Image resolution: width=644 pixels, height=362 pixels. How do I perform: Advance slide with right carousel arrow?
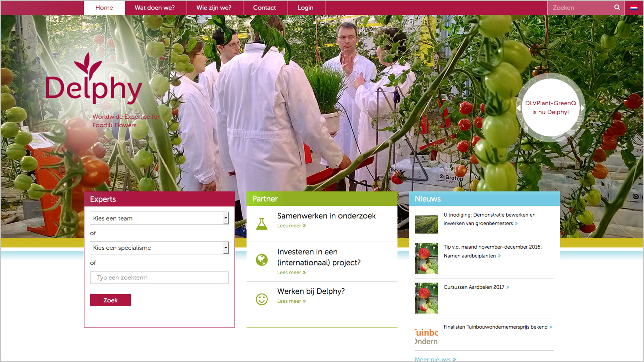point(583,108)
